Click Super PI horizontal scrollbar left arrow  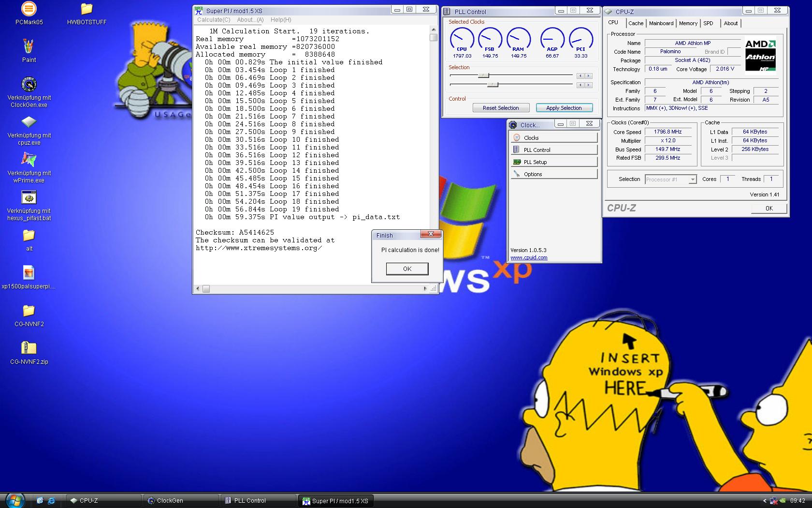coord(197,289)
